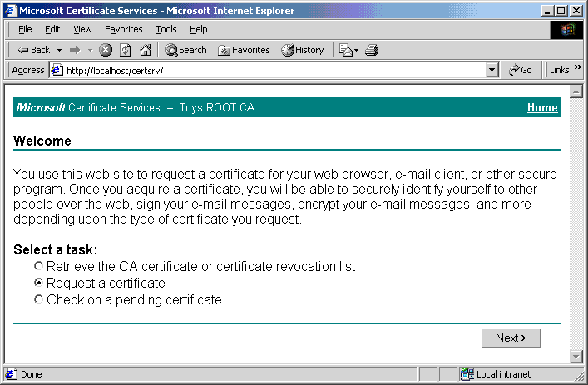This screenshot has height=385, width=588.
Task: Open the Forward history dropdown arrow
Action: (90, 50)
